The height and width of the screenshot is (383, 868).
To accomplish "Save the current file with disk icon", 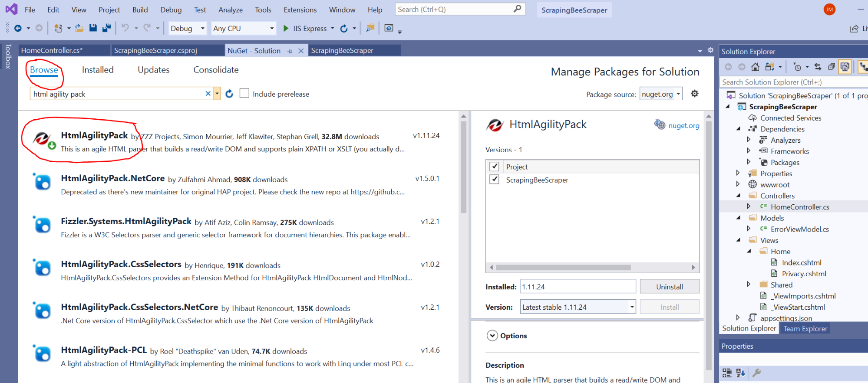I will pos(93,28).
